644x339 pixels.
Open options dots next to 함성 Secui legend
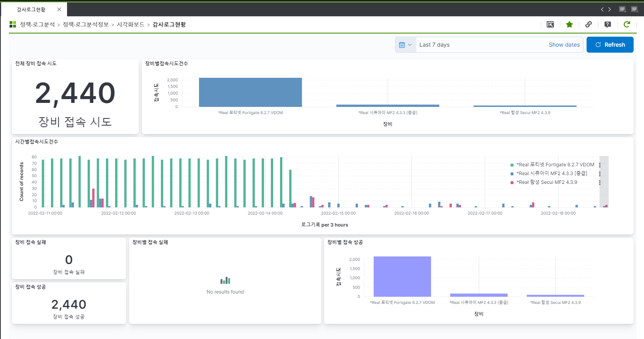[600, 182]
